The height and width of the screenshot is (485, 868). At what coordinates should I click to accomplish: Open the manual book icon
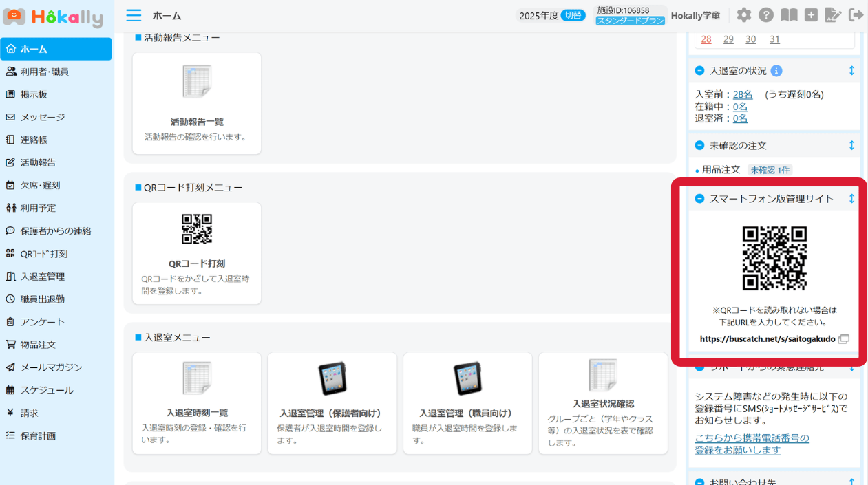point(789,15)
